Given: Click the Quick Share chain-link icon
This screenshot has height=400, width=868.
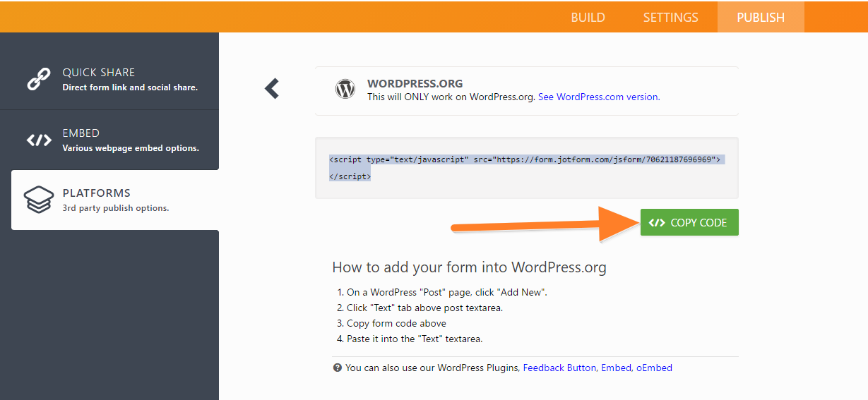Looking at the screenshot, I should (39, 79).
